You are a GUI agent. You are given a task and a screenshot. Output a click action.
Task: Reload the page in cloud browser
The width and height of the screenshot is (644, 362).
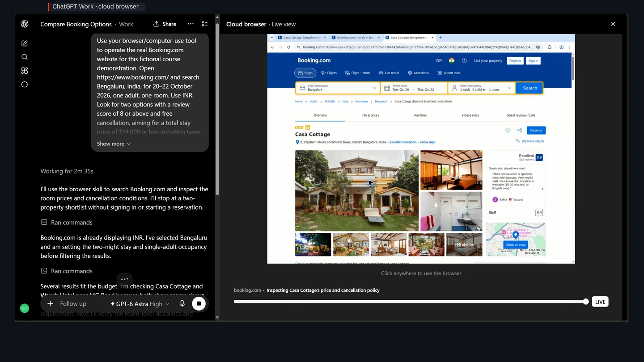(288, 47)
